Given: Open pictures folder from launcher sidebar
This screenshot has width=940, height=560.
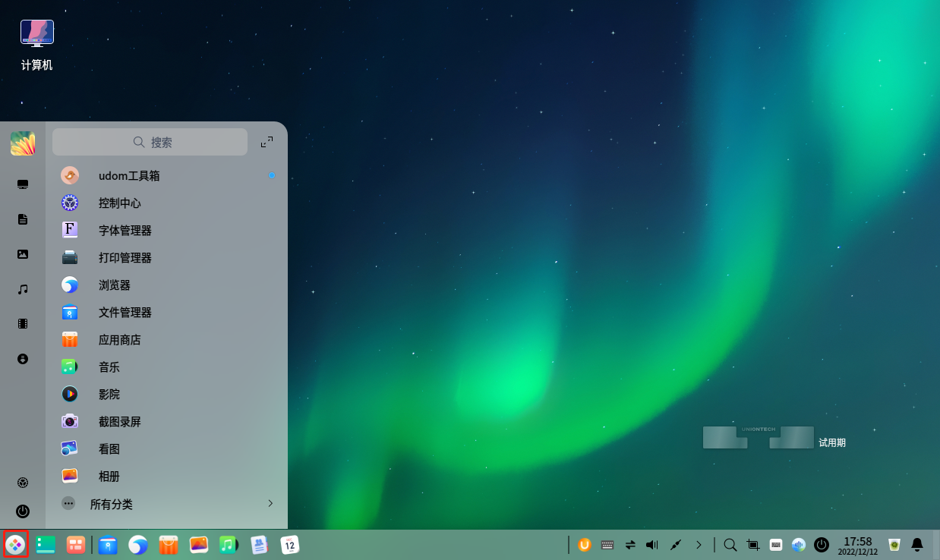Looking at the screenshot, I should (x=23, y=254).
